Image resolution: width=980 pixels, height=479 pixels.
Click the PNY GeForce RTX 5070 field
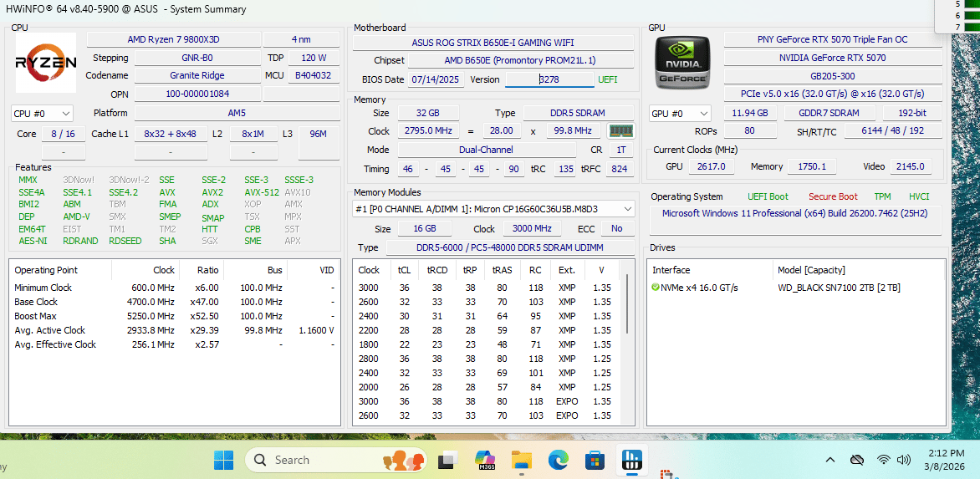click(833, 39)
